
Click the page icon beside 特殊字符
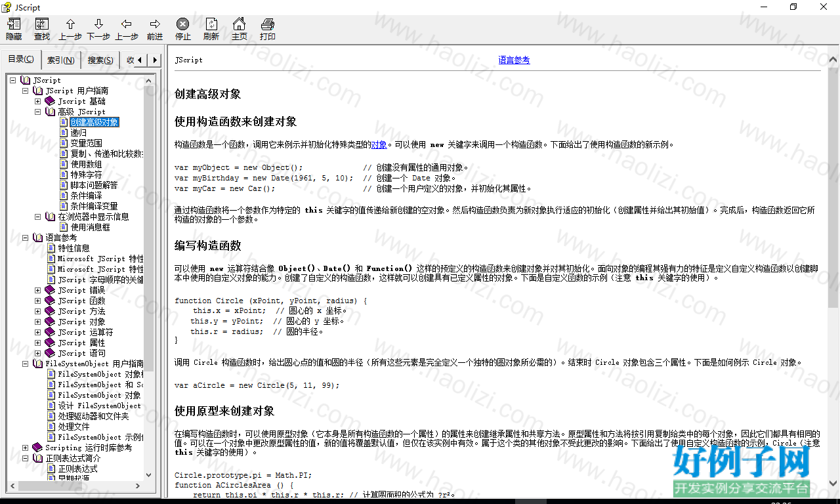(x=64, y=175)
